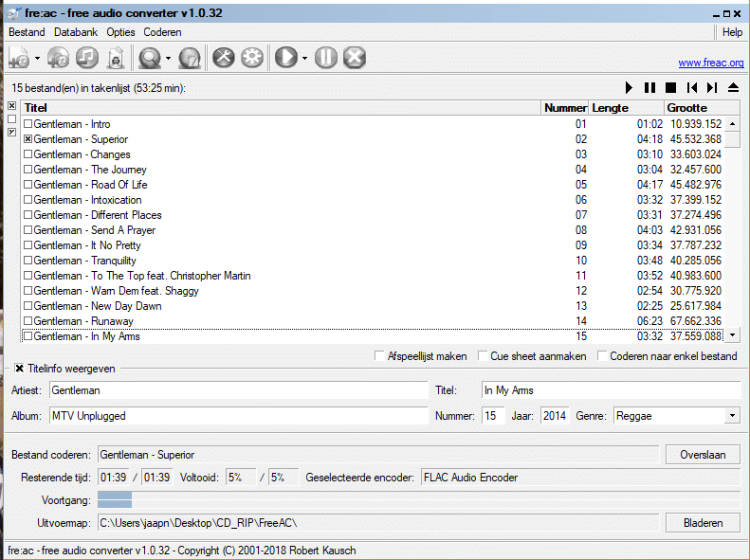Open the dropdown arrow beside the start encoding icon
The image size is (750, 560).
[x=304, y=59]
